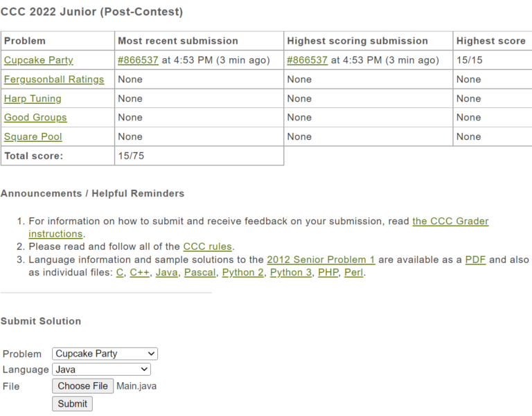Click the Choose File button
The height and width of the screenshot is (416, 532).
tap(82, 386)
